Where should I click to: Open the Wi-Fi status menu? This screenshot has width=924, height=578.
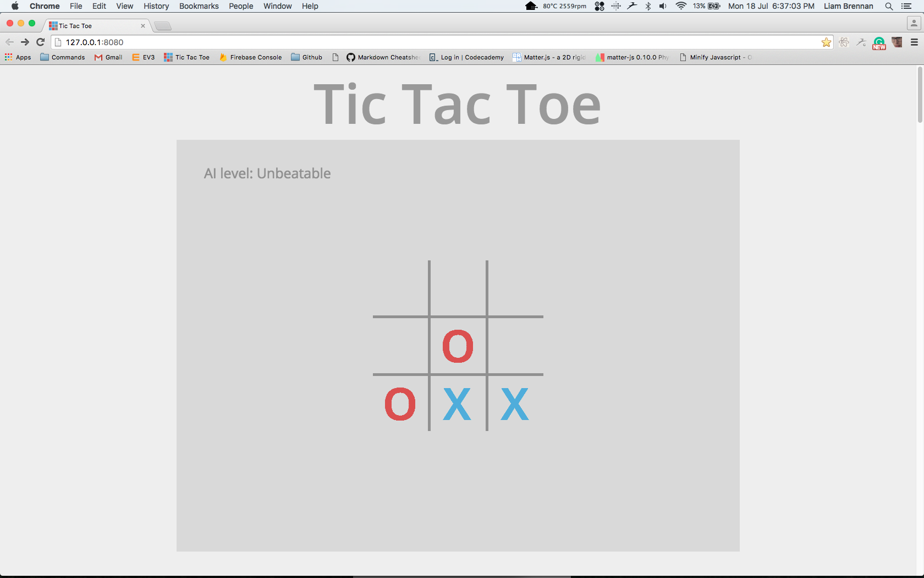coord(681,6)
